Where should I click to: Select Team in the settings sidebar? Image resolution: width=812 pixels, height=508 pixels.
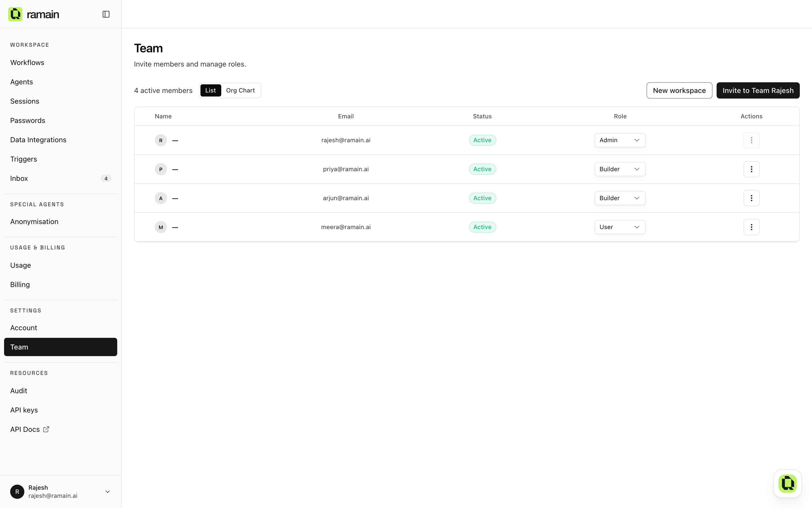coord(60,347)
